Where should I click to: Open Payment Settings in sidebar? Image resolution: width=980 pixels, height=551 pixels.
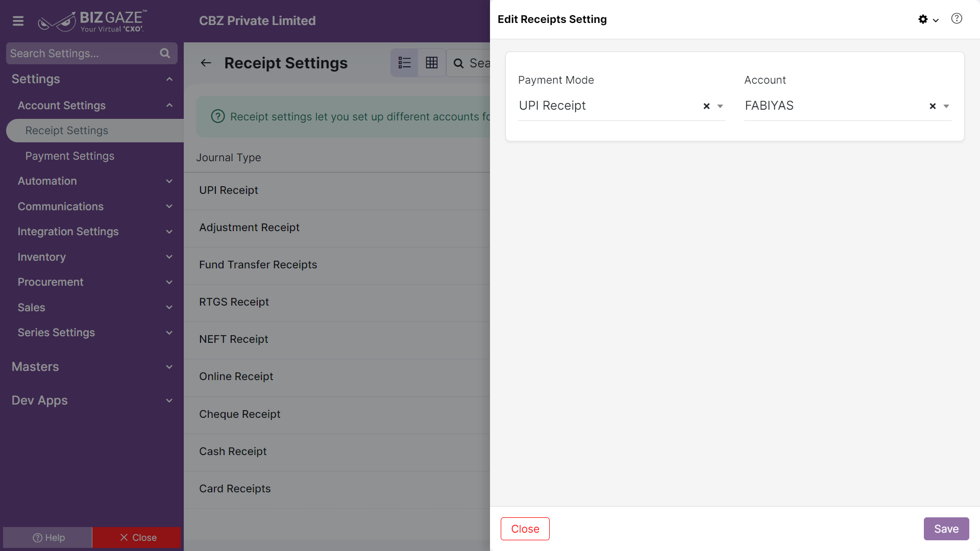70,156
